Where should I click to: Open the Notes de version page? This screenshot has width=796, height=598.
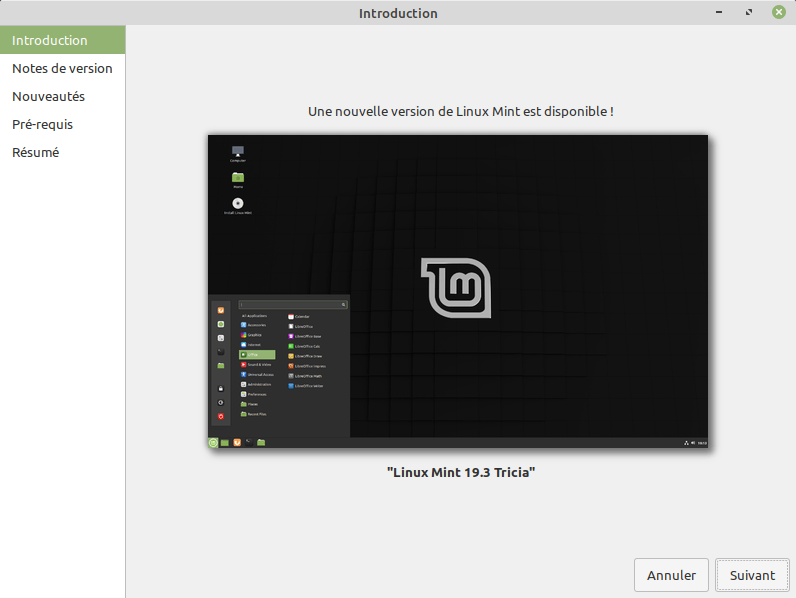pos(62,69)
